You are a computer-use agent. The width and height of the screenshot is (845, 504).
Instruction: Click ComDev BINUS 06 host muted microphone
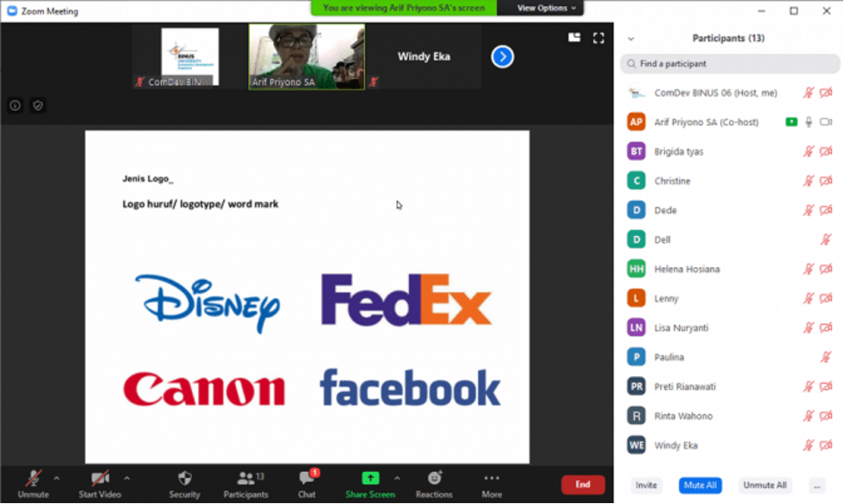[x=809, y=93]
